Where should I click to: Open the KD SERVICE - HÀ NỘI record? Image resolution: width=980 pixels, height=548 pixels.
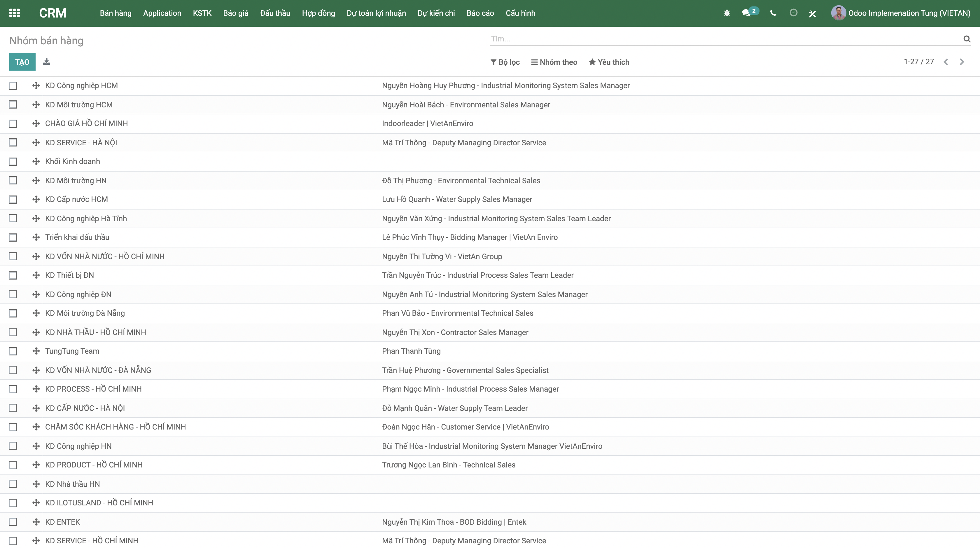pos(81,142)
